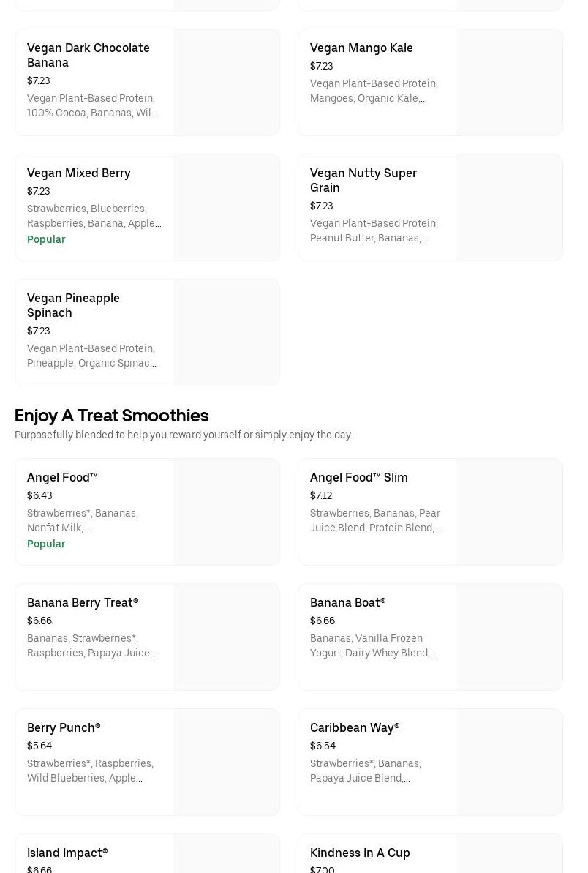Click the Enjoy A Treat Smoothies heading

(111, 415)
